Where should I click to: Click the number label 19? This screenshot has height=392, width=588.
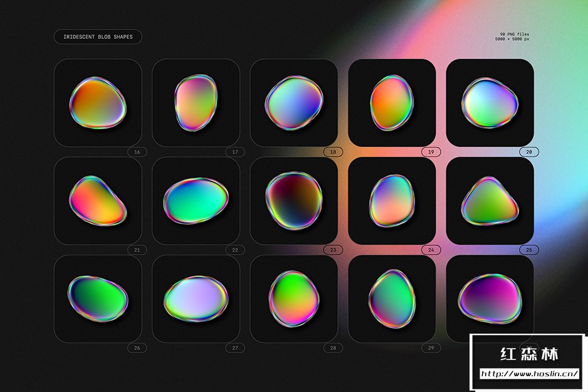pos(431,152)
